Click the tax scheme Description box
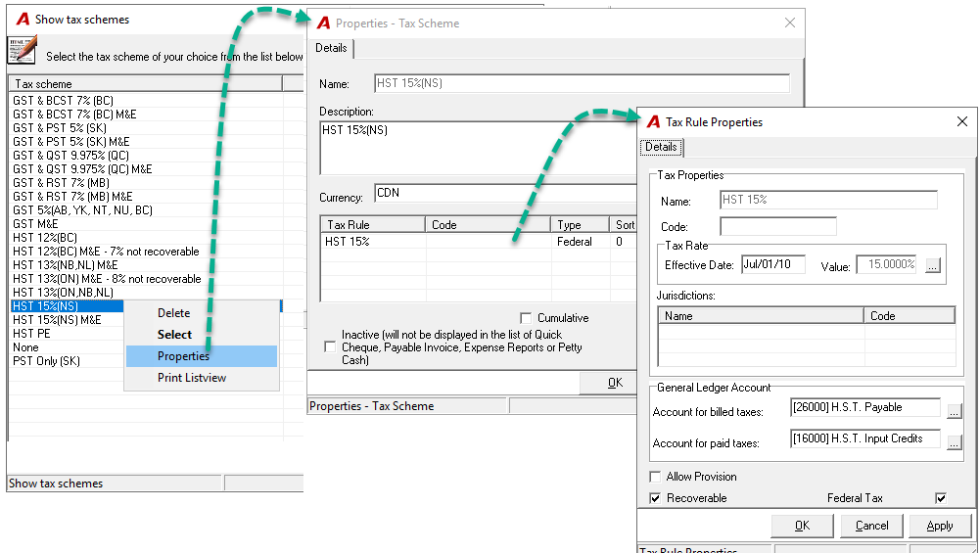980x553 pixels. (478, 148)
